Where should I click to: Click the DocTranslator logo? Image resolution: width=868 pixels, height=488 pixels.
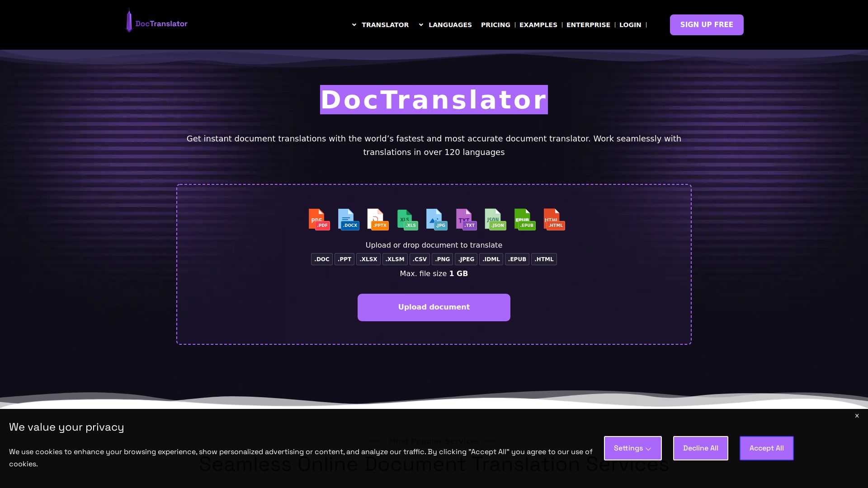point(156,23)
